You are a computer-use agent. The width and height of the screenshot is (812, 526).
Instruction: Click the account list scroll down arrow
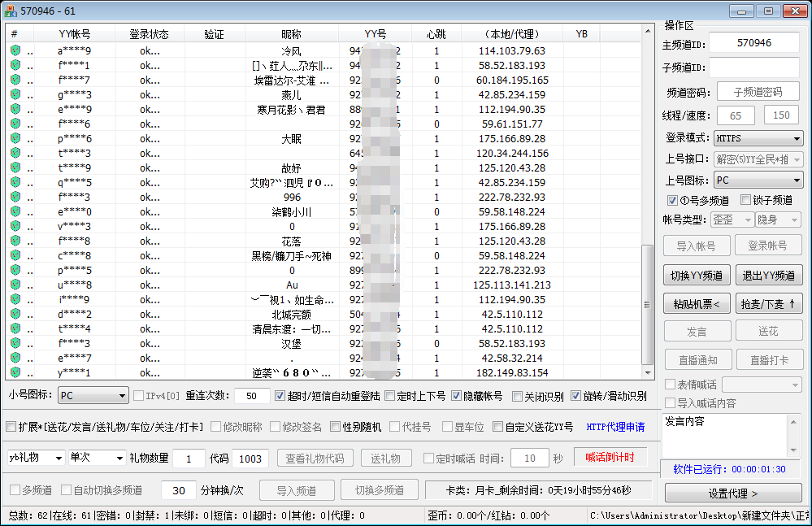click(x=647, y=373)
